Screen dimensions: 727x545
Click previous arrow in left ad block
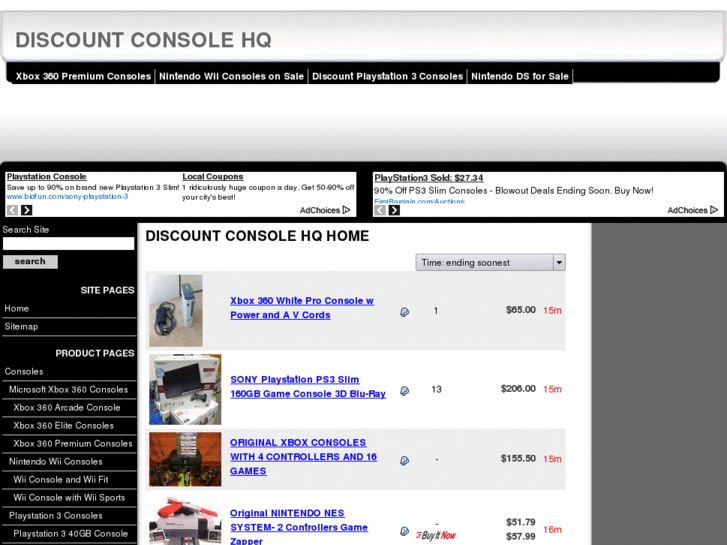coord(13,210)
